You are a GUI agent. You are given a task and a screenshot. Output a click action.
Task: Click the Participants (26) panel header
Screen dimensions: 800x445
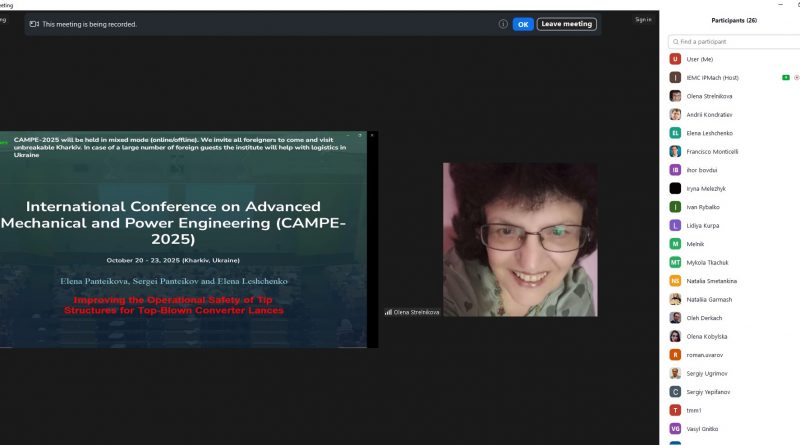(733, 20)
